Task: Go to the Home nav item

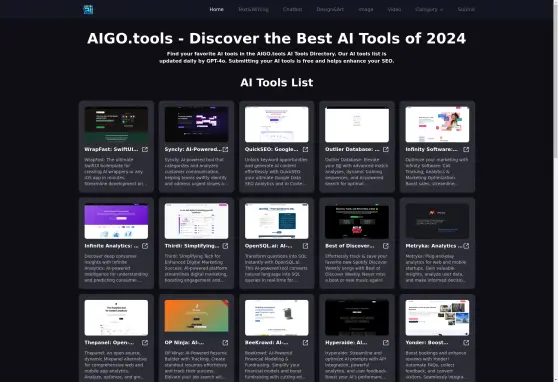Action: (216, 9)
